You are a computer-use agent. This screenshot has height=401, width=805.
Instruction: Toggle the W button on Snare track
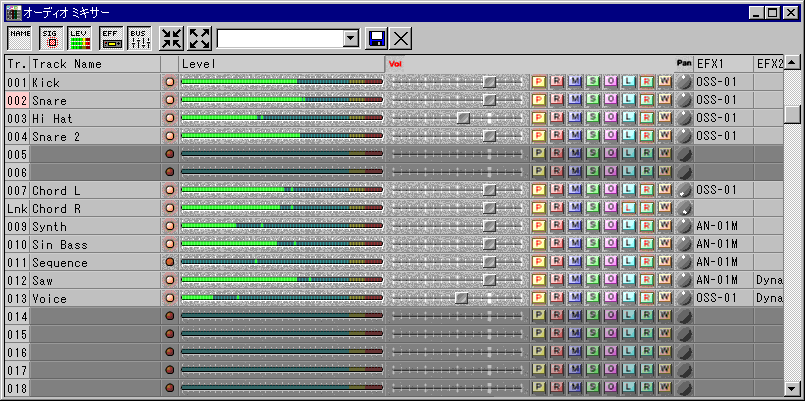click(665, 100)
